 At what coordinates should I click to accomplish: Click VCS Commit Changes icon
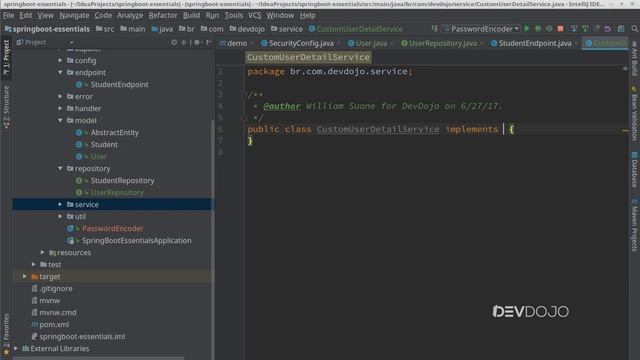click(x=585, y=29)
